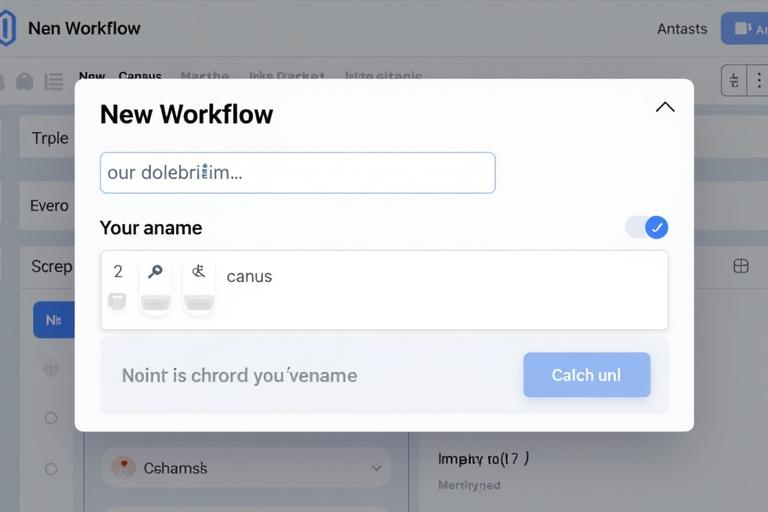
Task: Click the icon left of "canus"
Action: click(x=198, y=271)
